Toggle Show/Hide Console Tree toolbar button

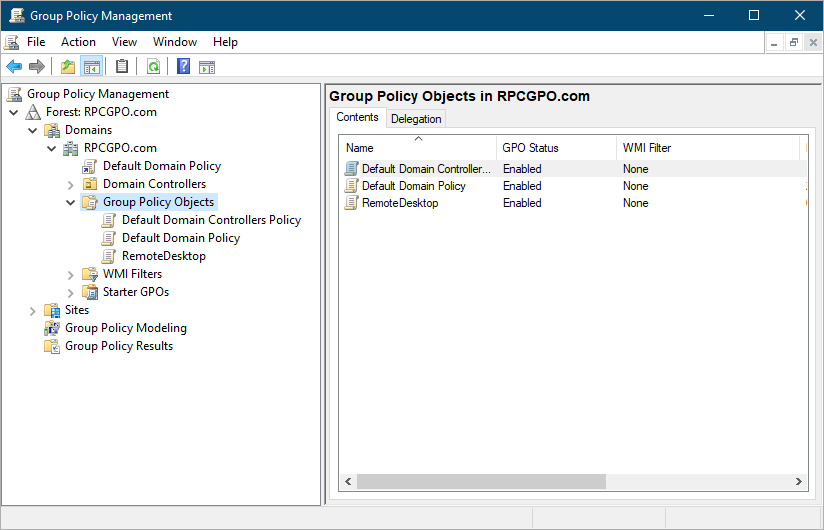tap(92, 67)
